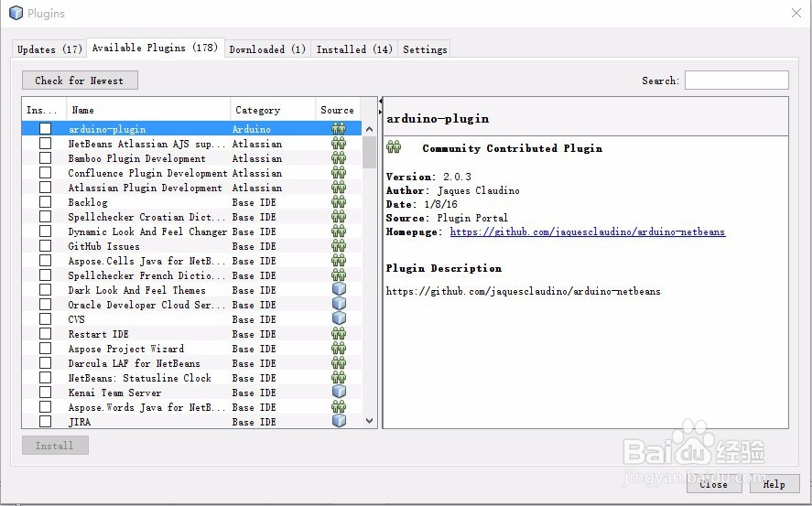The height and width of the screenshot is (506, 812).
Task: Select the Available Plugins (178) tab
Action: click(x=156, y=48)
